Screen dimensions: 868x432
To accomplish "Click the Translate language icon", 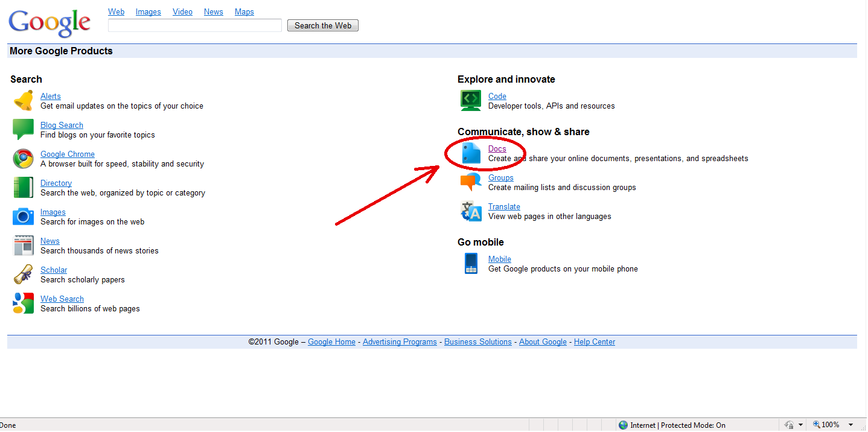I will click(471, 211).
